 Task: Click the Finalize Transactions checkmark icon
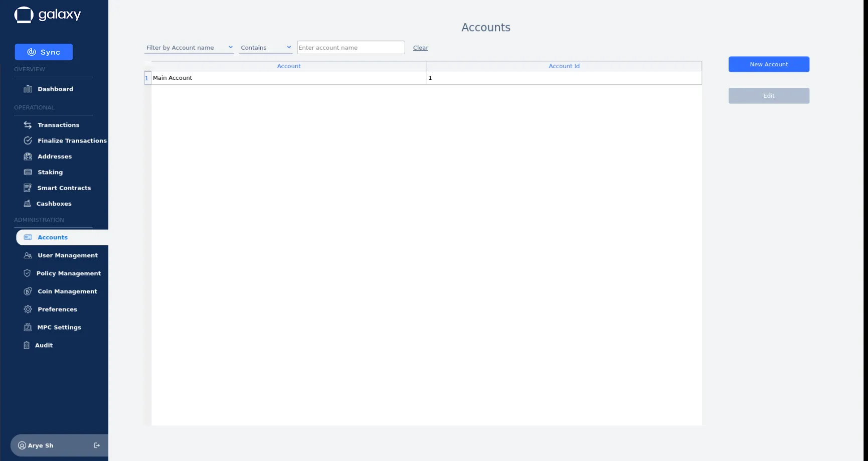tap(28, 140)
